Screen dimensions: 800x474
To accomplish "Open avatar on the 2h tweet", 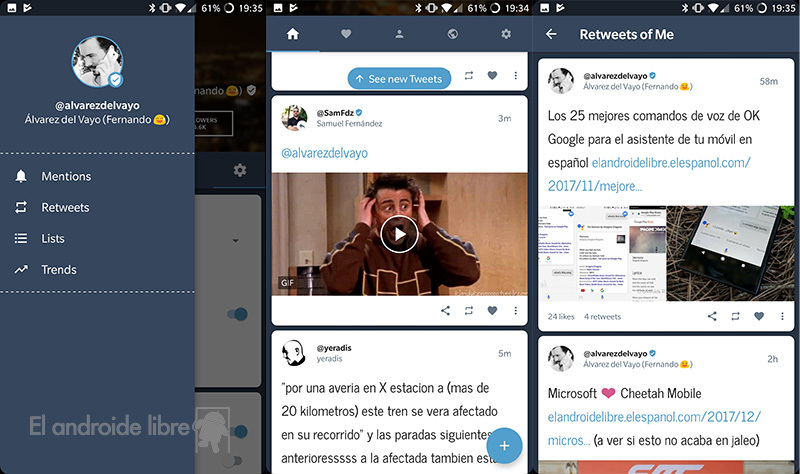I will click(561, 358).
